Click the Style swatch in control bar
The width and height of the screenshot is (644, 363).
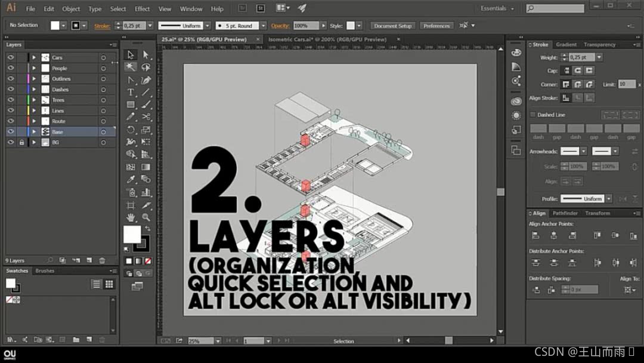[x=351, y=26]
